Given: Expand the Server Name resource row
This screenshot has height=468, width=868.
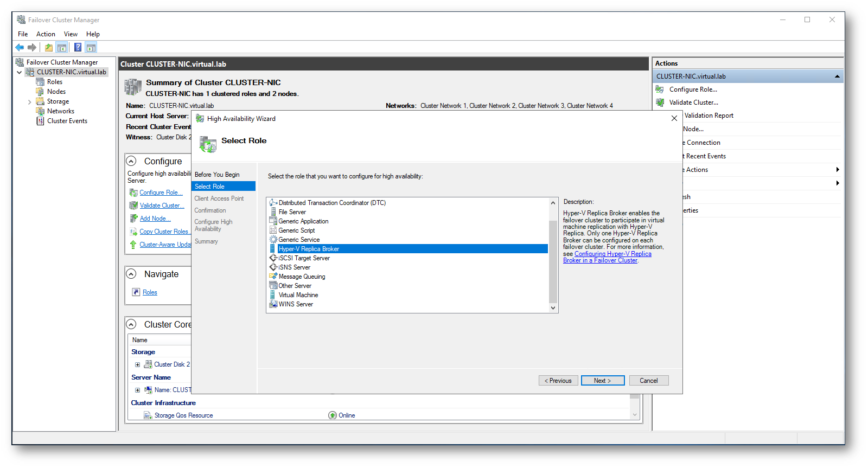Looking at the screenshot, I should coord(137,390).
